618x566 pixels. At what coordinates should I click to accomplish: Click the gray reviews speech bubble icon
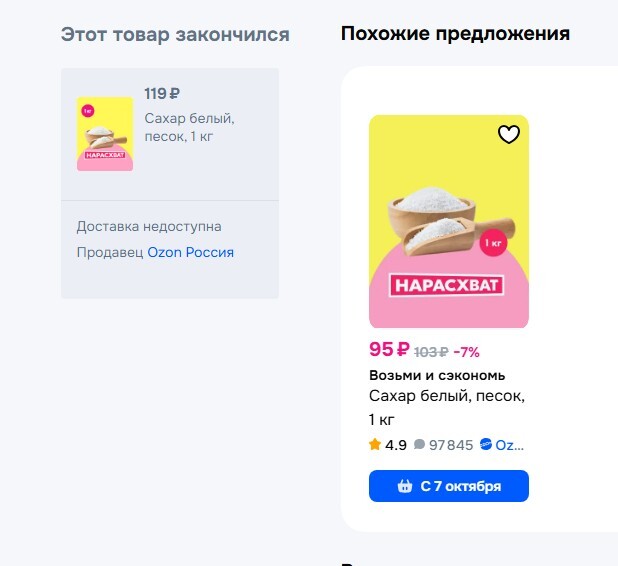[419, 445]
